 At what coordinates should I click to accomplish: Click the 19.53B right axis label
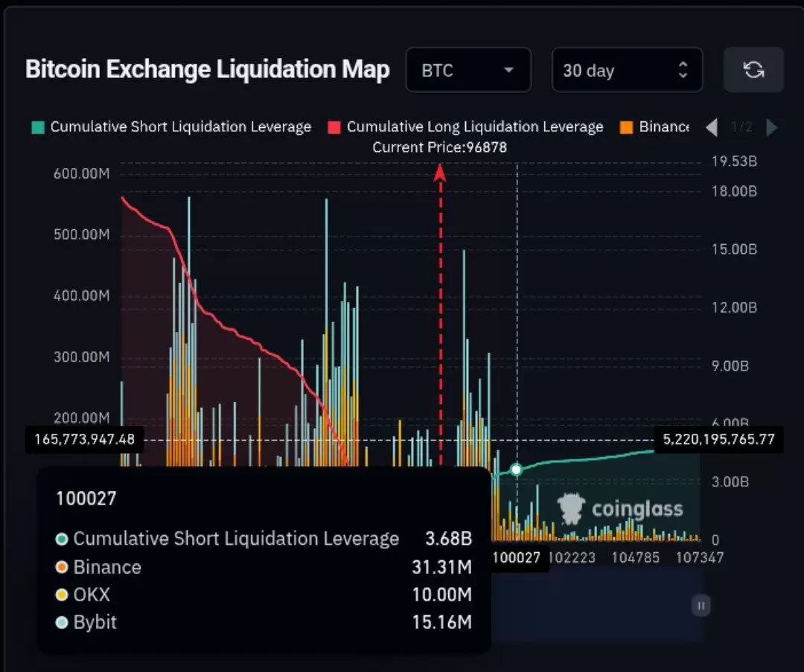(x=734, y=161)
